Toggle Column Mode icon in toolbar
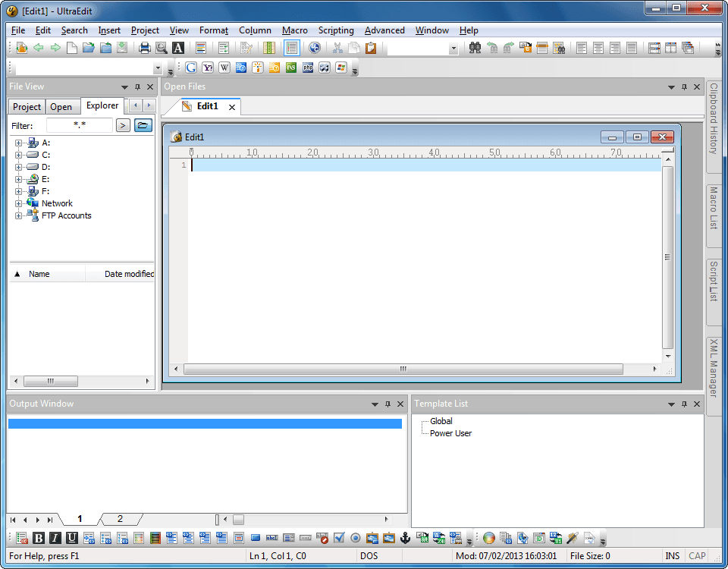 pyautogui.click(x=268, y=47)
